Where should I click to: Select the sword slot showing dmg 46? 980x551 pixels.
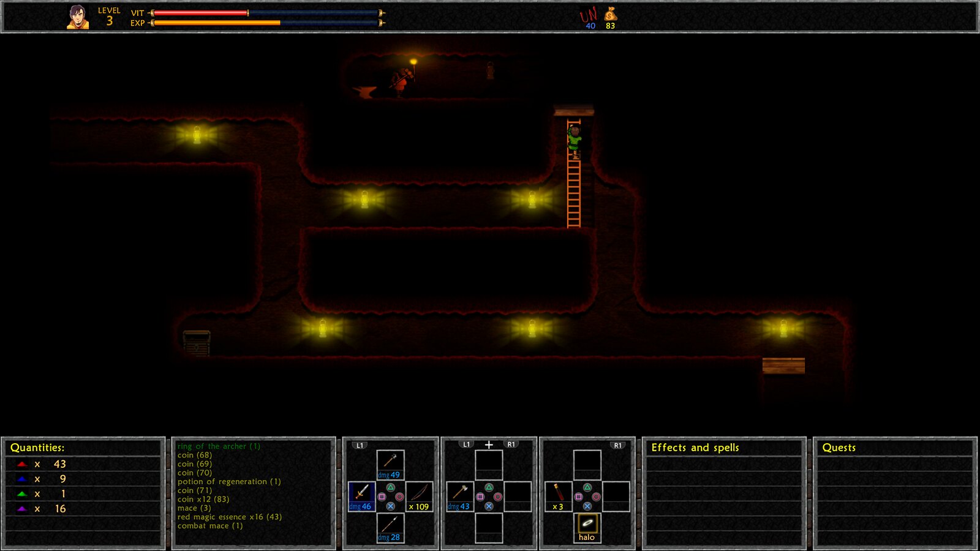pos(361,496)
